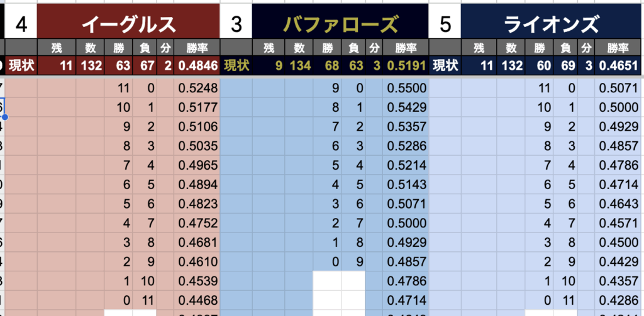Click the Lions current win rate 0.4651
644x316 pixels.
[618, 65]
